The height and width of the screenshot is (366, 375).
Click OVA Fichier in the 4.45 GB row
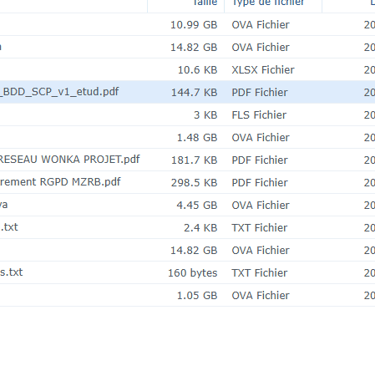tap(260, 205)
